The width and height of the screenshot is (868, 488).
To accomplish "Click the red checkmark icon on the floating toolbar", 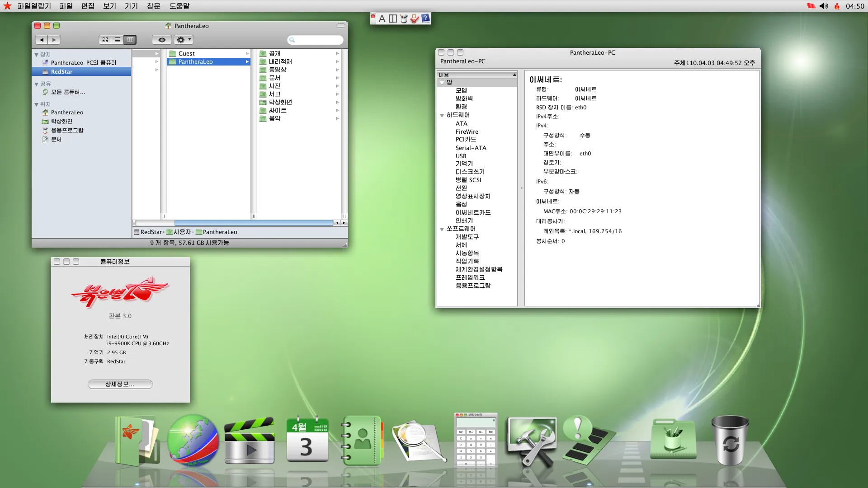I will coord(415,19).
